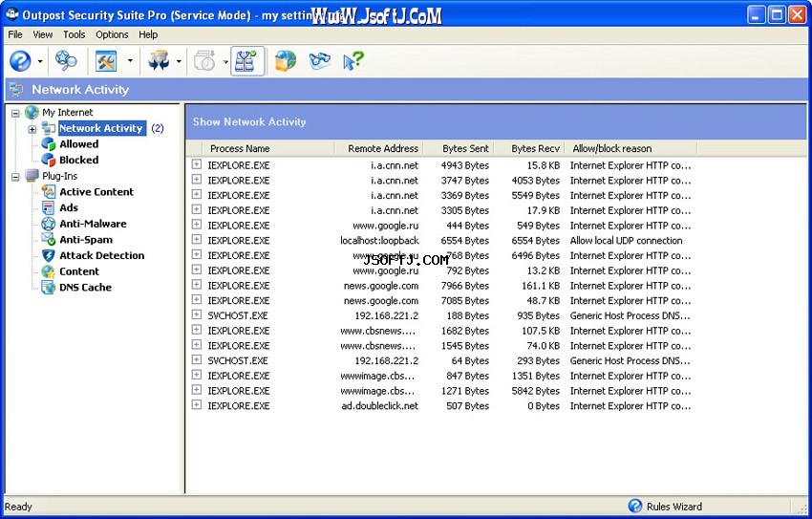The image size is (812, 519).
Task: Open the blue question mark Help button
Action: pyautogui.click(x=20, y=61)
